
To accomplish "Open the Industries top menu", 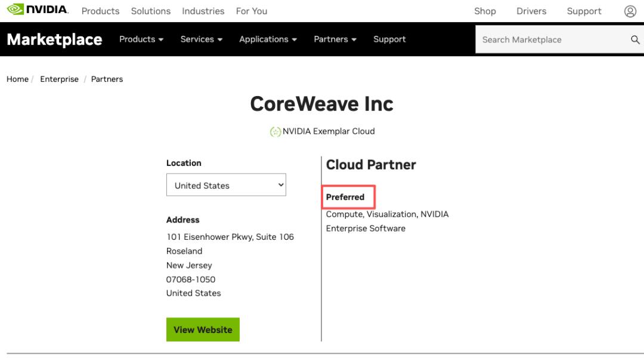I will 203,11.
